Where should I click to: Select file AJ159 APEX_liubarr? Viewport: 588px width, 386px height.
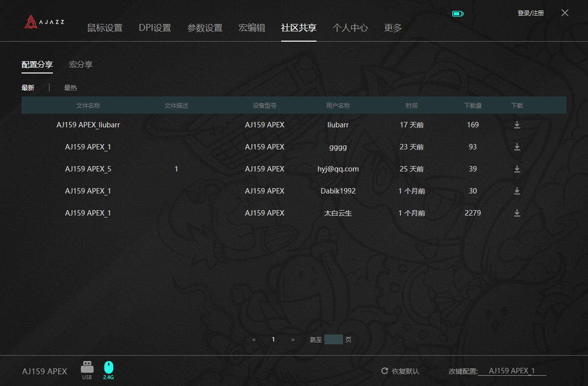(88, 125)
